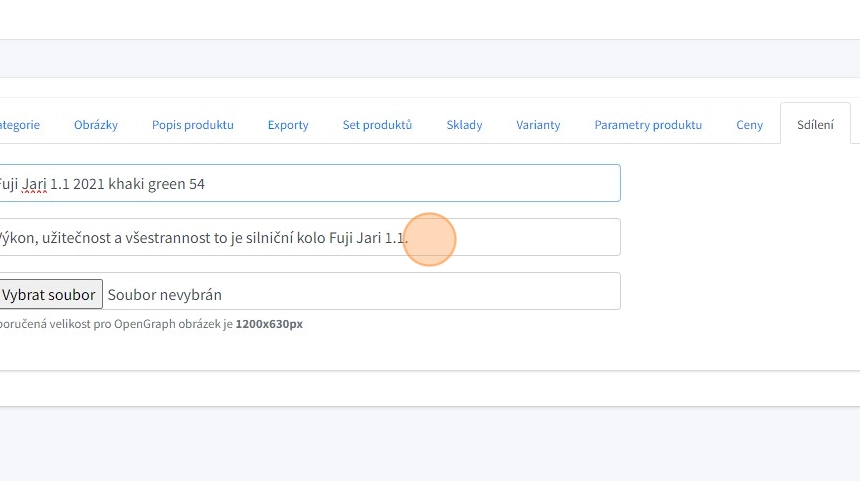Show the Varianty tab
This screenshot has height=481, width=860.
[x=538, y=125]
